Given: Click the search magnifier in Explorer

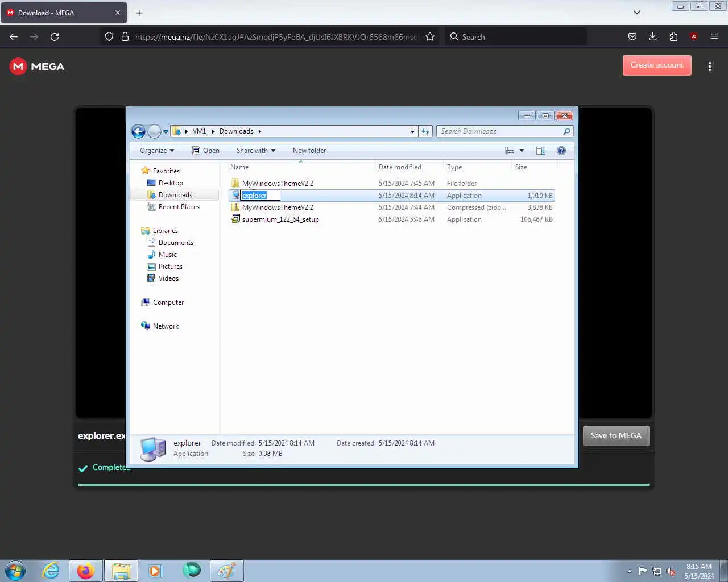Looking at the screenshot, I should pos(566,131).
